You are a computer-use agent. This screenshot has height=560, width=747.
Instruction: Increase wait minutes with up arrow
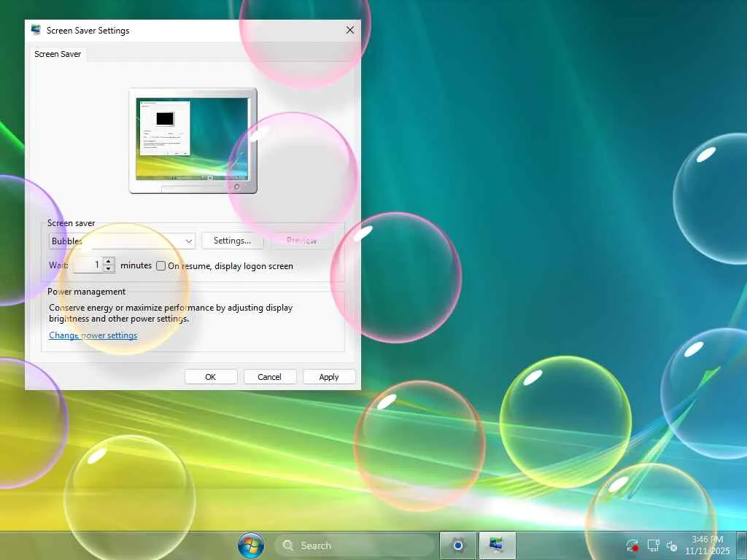(x=109, y=262)
